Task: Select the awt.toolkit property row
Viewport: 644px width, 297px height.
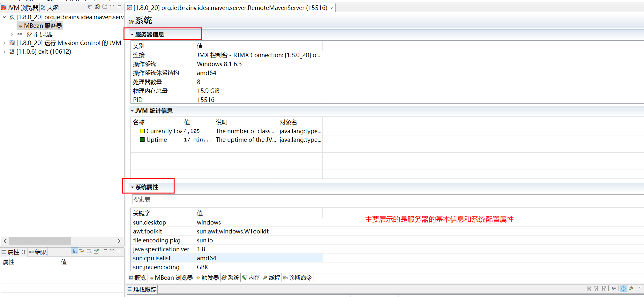Action: 227,231
